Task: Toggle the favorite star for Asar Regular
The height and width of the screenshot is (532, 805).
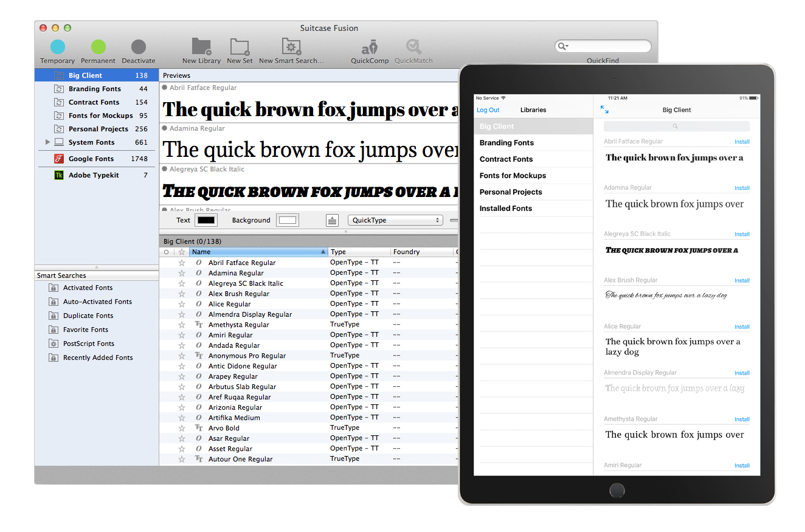Action: [181, 438]
